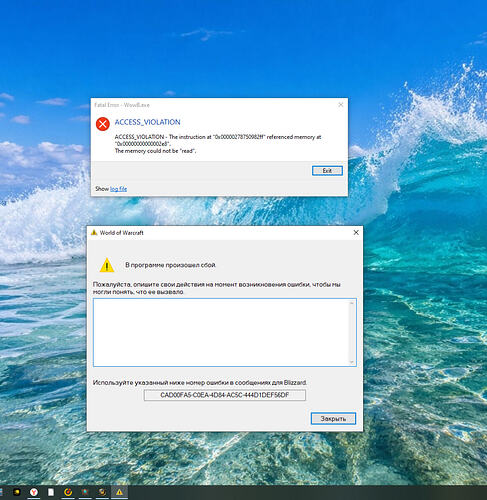Open the teal gem icon taskbar app

point(85,492)
